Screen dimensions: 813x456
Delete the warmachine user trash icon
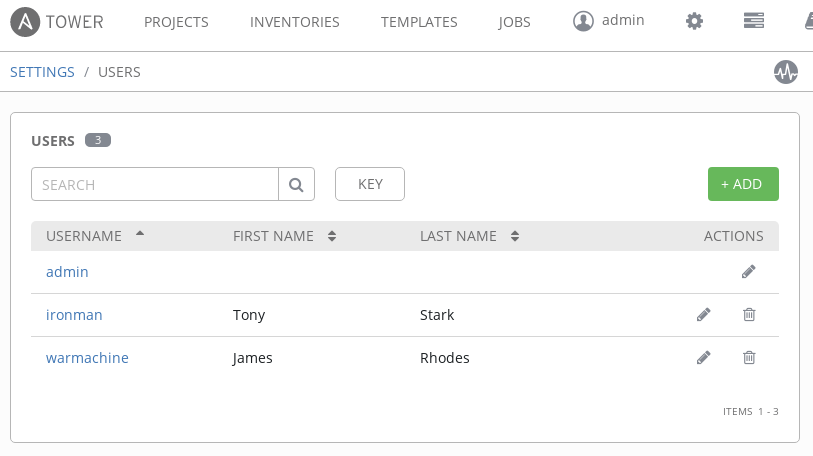pos(749,357)
